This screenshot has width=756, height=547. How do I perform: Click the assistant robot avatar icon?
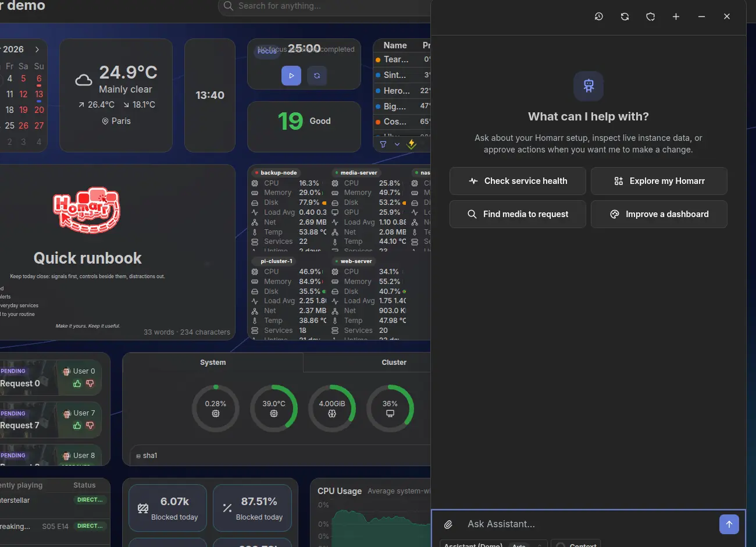coord(589,86)
